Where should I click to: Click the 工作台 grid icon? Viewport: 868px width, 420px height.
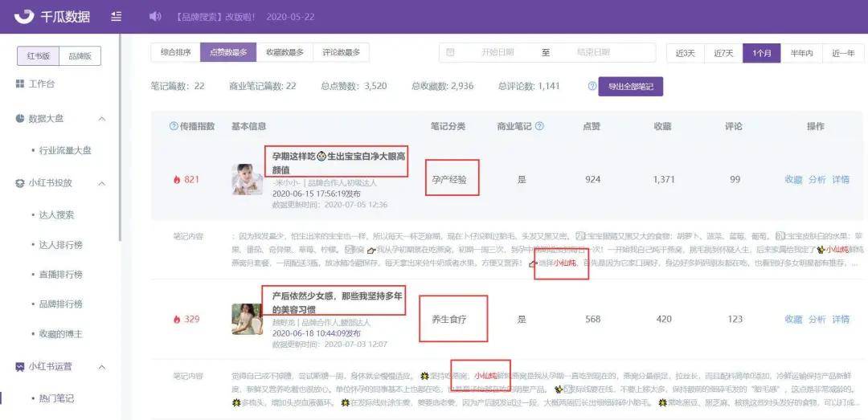(x=20, y=84)
